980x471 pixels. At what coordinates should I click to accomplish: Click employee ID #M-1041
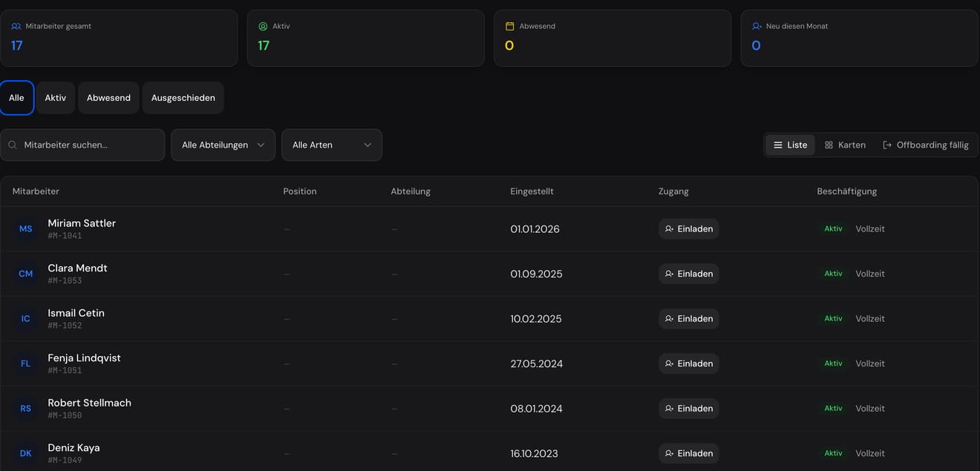coord(65,236)
